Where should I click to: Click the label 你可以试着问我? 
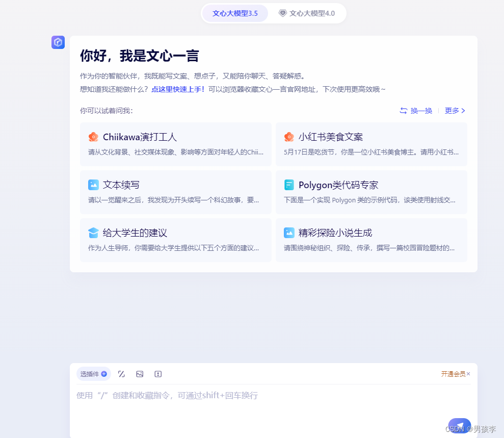point(107,111)
